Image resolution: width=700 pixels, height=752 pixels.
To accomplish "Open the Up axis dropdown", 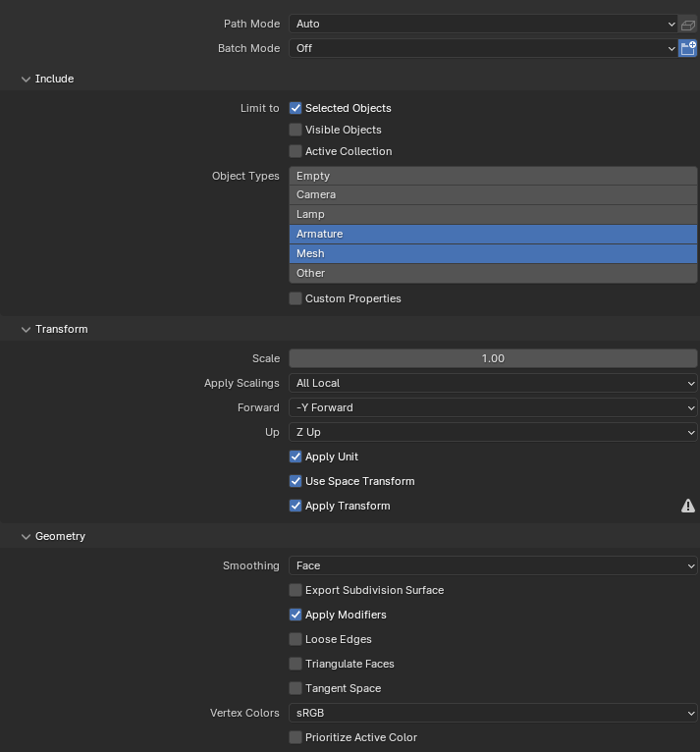I will 493,432.
